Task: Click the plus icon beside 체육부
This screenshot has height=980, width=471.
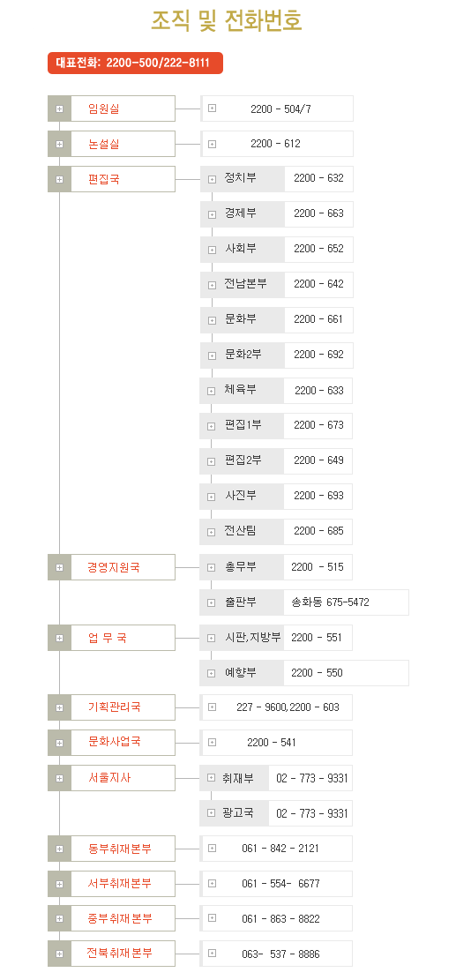Action: pos(212,392)
